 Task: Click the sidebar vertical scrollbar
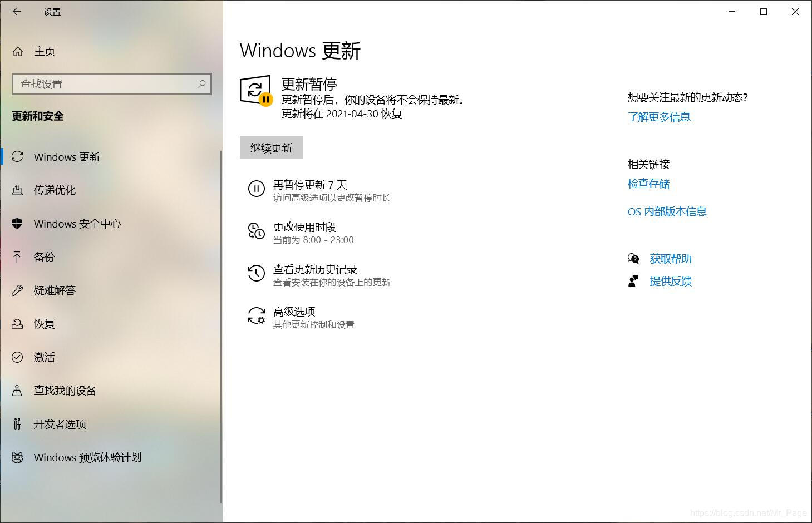[221, 325]
